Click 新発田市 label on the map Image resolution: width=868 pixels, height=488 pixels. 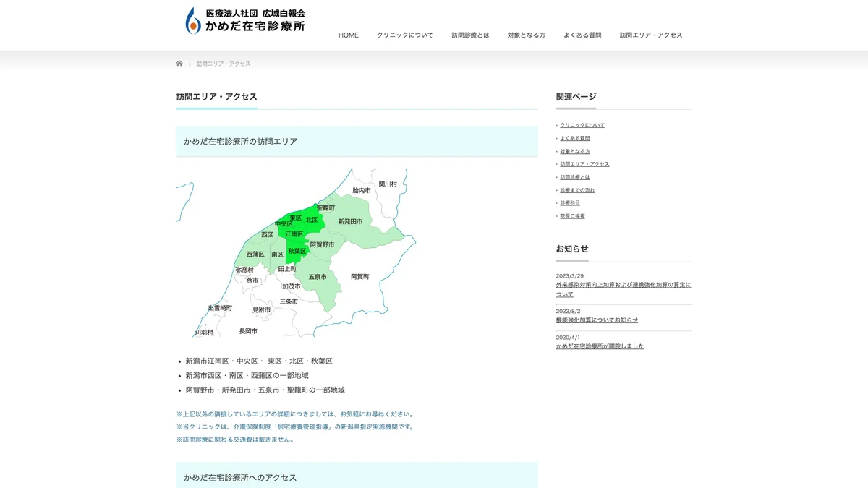click(x=350, y=221)
